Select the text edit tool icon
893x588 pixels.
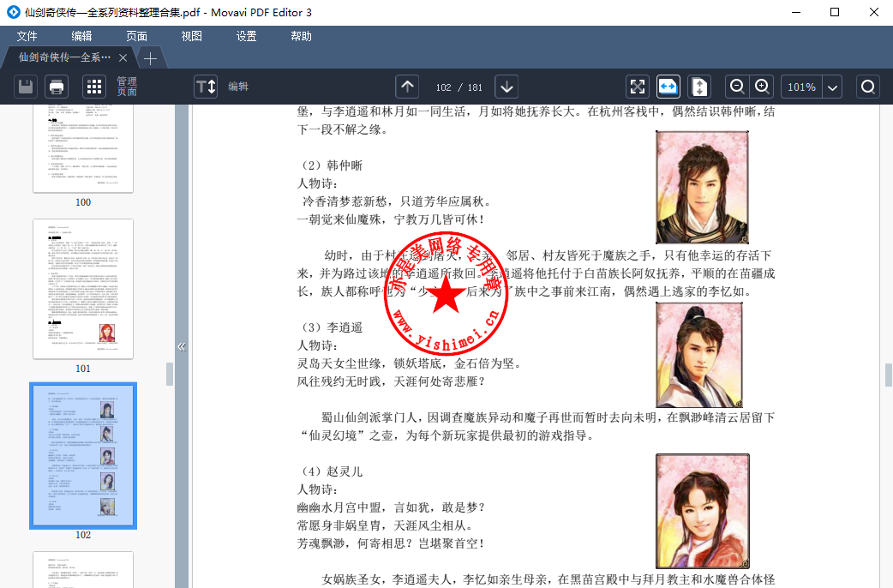tap(206, 87)
